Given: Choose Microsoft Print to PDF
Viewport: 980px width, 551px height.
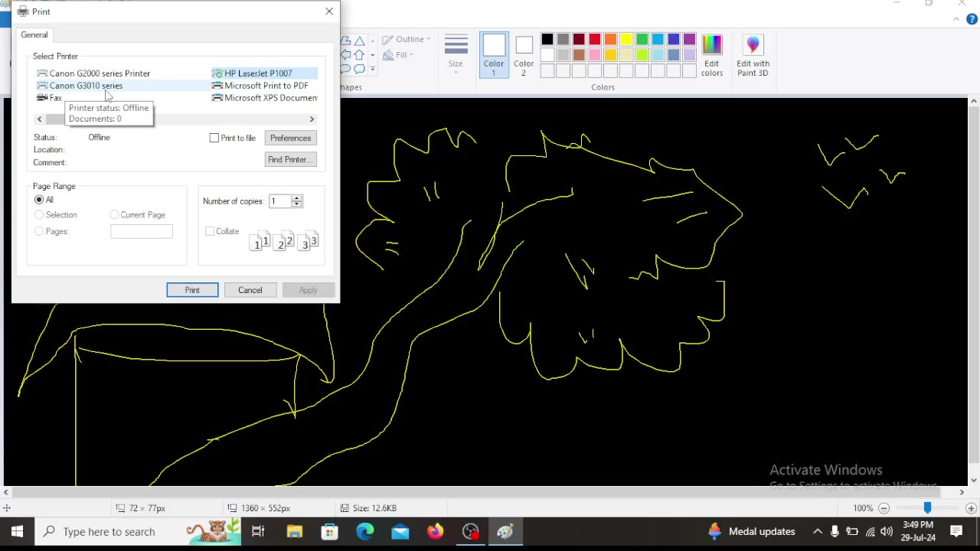Looking at the screenshot, I should coord(260,86).
